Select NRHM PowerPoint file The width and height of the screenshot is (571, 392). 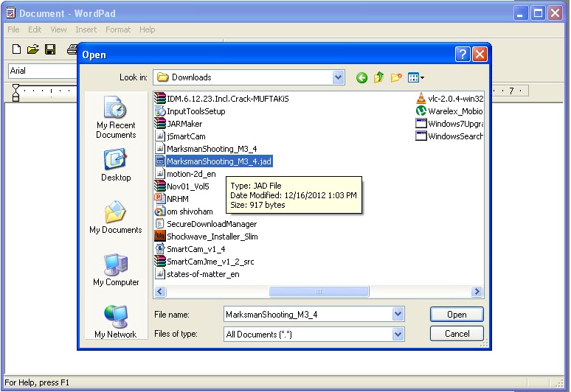171,199
